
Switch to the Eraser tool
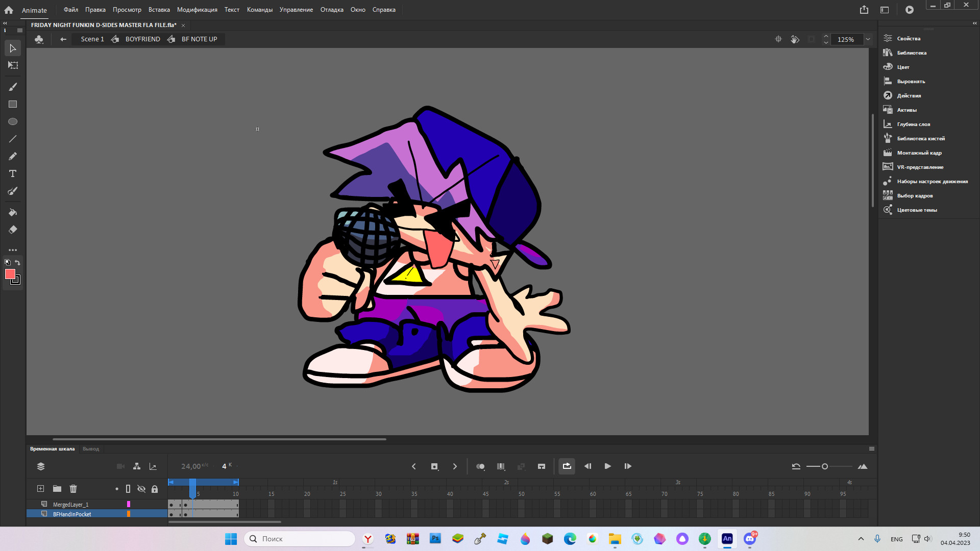pos(12,230)
